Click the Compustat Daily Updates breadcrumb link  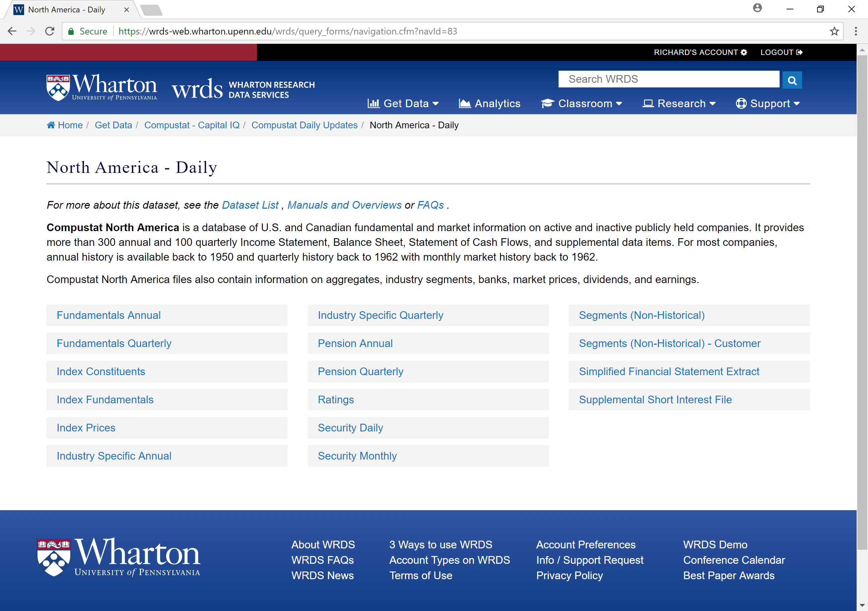(x=304, y=125)
